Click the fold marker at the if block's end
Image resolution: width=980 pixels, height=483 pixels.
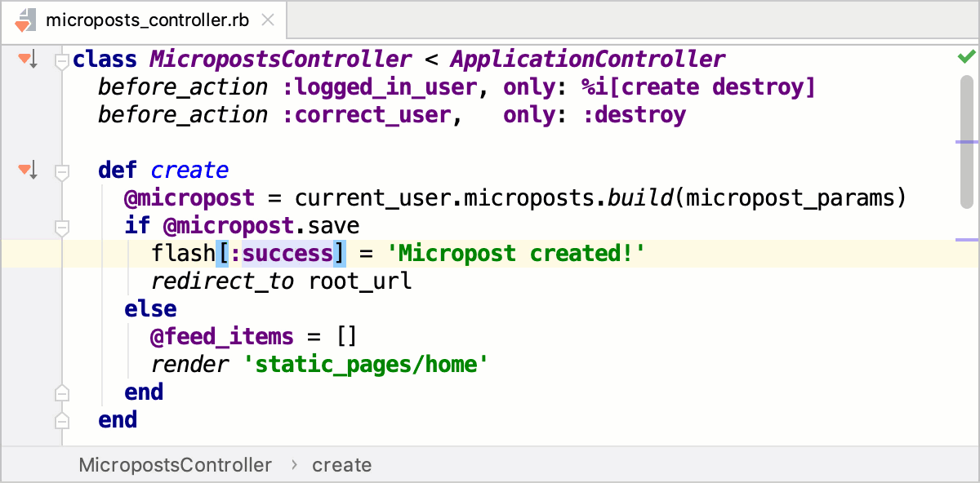click(61, 393)
